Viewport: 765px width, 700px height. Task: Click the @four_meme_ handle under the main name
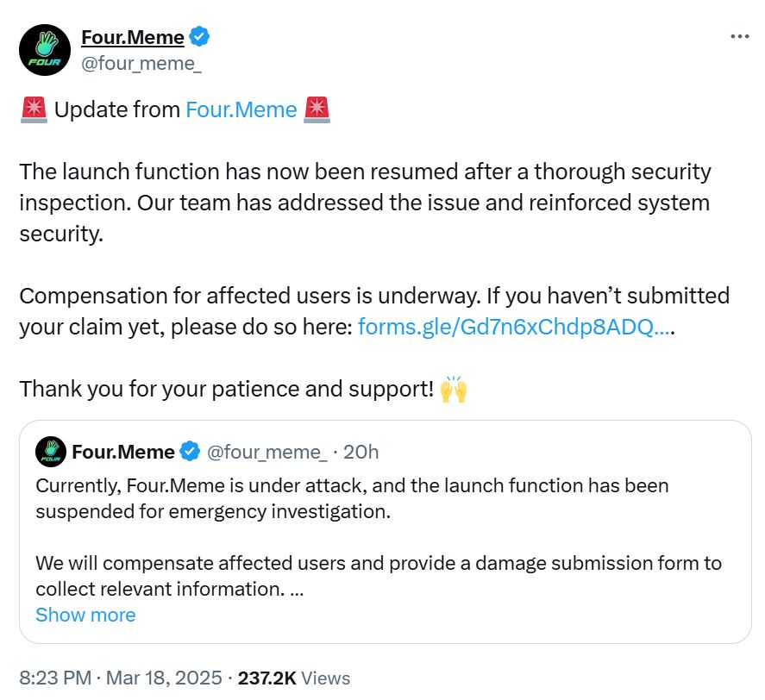tap(141, 63)
